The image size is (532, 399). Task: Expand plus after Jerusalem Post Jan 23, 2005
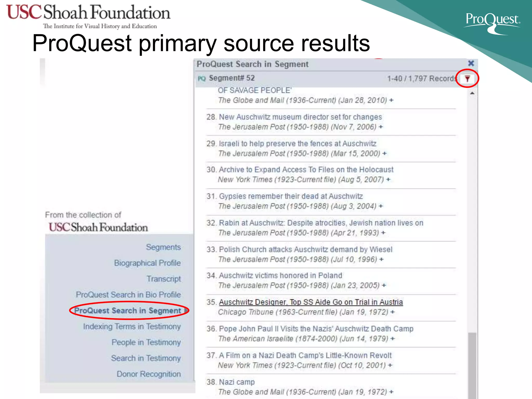(x=384, y=285)
